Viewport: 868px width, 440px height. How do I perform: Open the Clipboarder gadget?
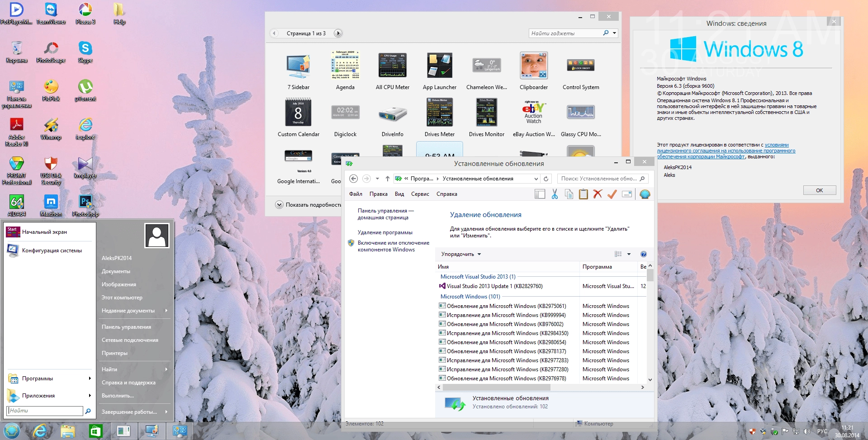pyautogui.click(x=533, y=71)
